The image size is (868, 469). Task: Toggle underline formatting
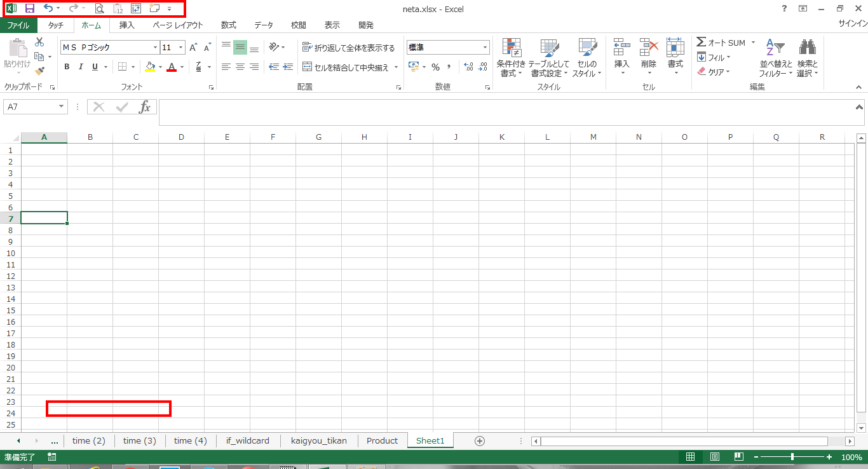[x=93, y=66]
